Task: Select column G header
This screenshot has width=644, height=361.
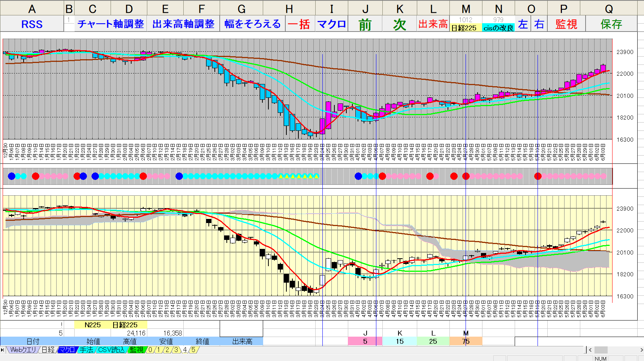Action: coord(241,9)
